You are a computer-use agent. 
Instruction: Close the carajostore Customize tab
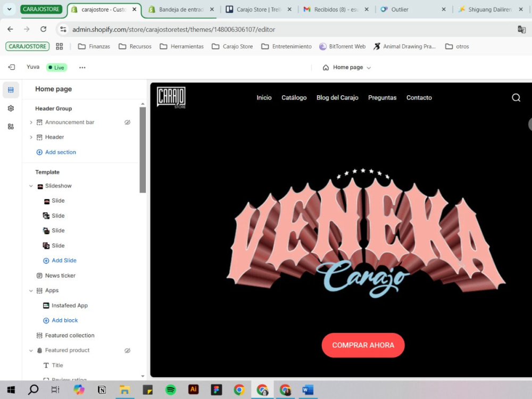(135, 10)
